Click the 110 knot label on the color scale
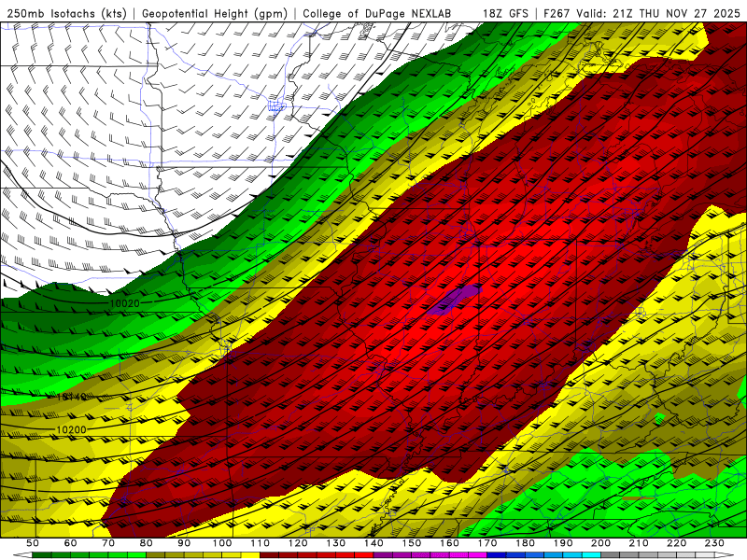The image size is (747, 560). tap(261, 543)
